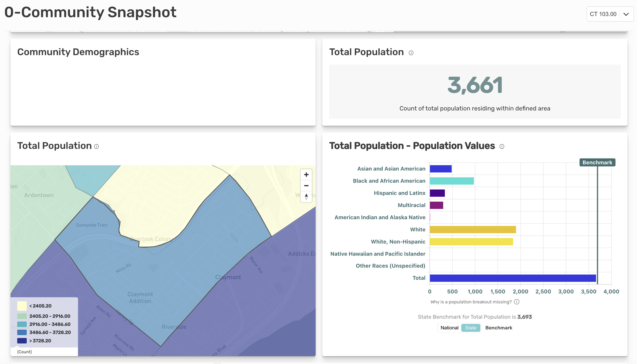
Task: Open info icon beside Total Population card
Action: click(x=411, y=53)
